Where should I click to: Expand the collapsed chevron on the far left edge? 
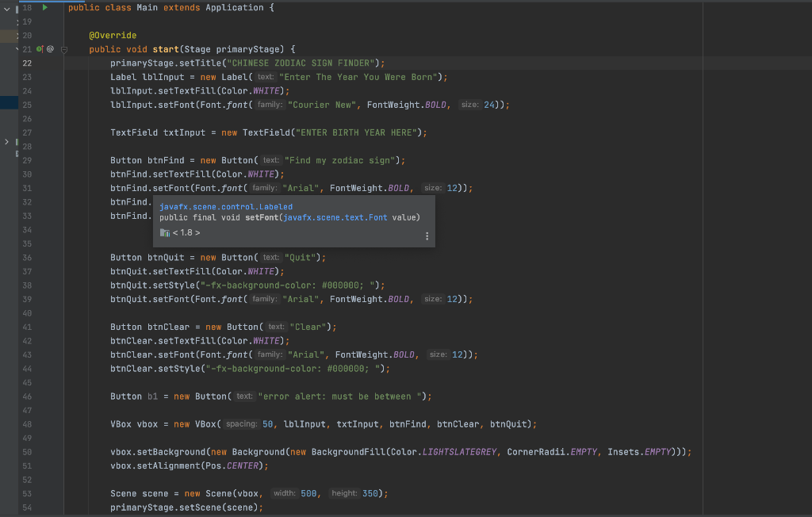[6, 140]
